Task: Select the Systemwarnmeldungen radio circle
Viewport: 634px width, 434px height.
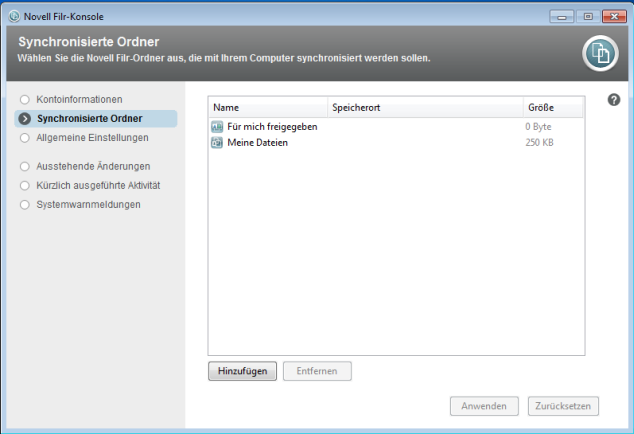Action: tap(25, 205)
